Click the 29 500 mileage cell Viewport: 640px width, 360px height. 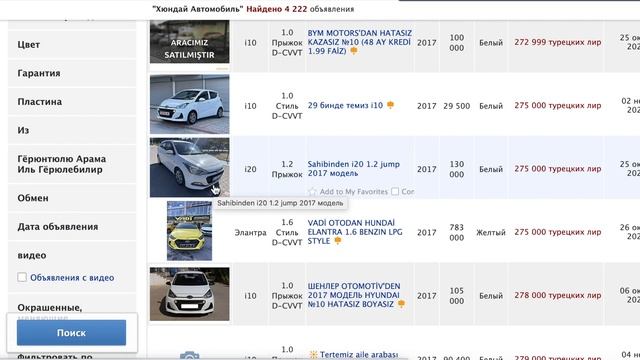457,106
